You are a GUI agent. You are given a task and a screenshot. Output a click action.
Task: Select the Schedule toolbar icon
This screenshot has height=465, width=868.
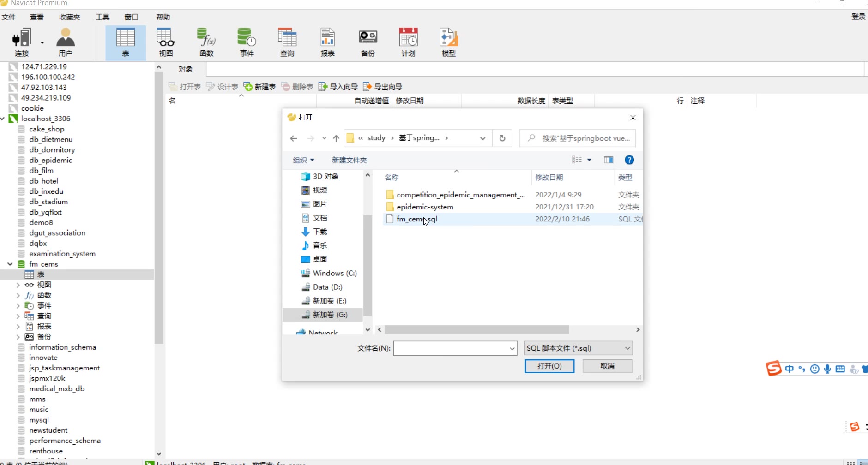pyautogui.click(x=408, y=42)
